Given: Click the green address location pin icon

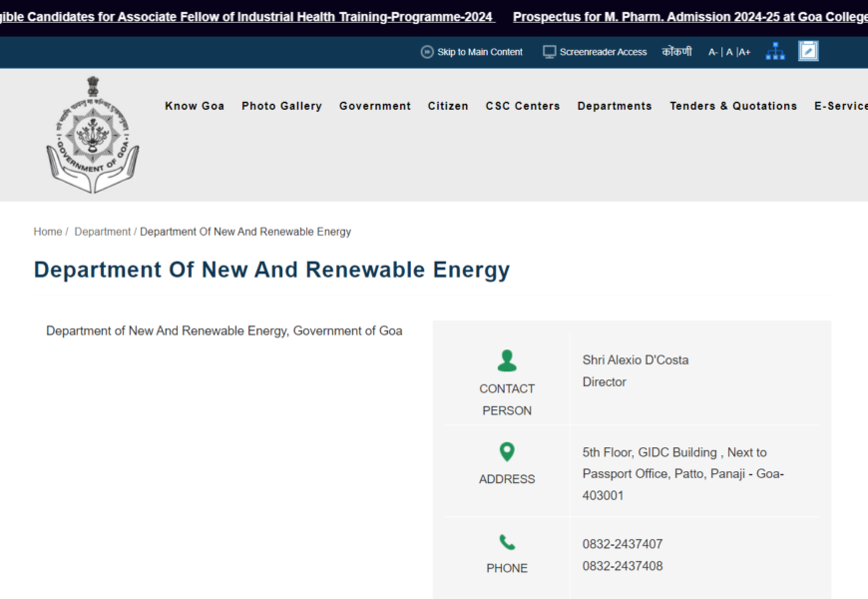Looking at the screenshot, I should pyautogui.click(x=507, y=452).
